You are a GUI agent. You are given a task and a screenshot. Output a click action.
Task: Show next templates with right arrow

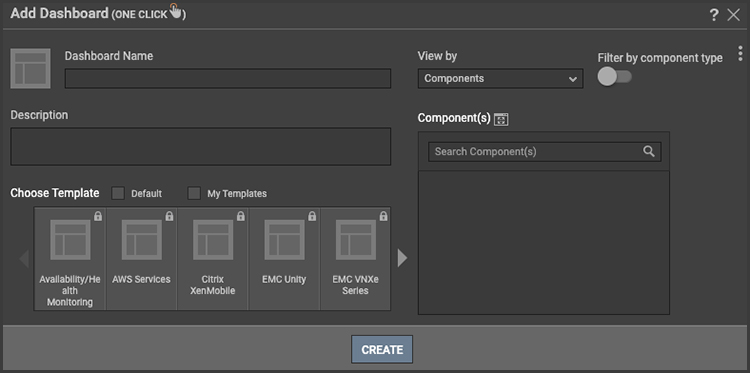point(402,258)
